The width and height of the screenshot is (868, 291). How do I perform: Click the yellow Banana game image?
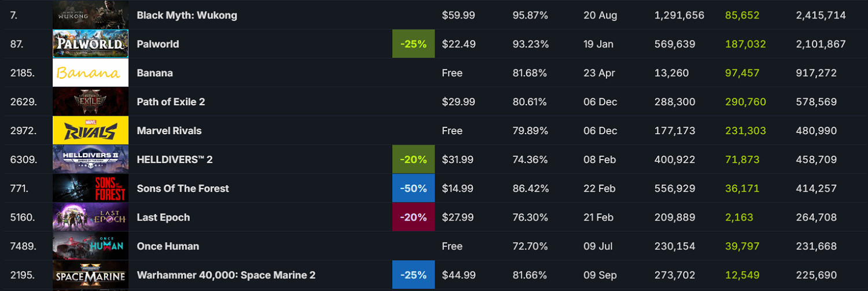click(x=90, y=73)
